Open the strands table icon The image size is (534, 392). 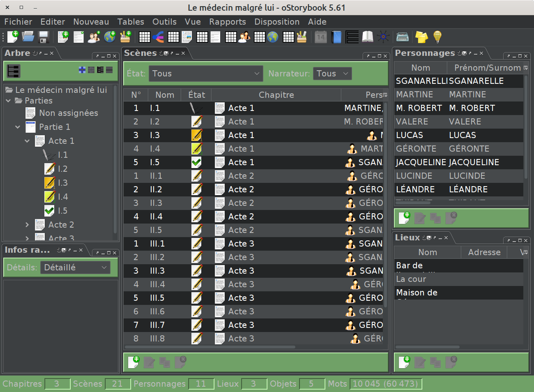click(152, 37)
